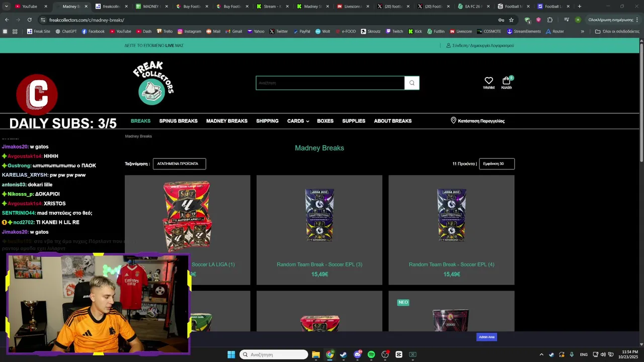This screenshot has width=644, height=362.
Task: Open the volume control in system tray
Action: (x=603, y=354)
